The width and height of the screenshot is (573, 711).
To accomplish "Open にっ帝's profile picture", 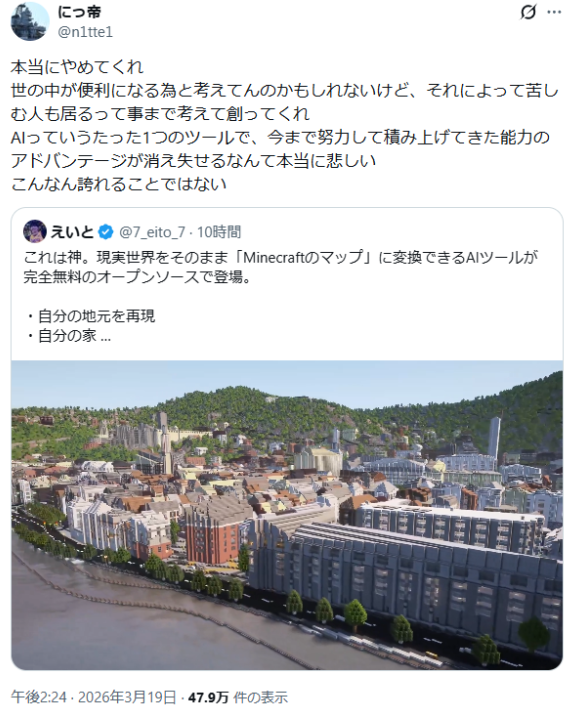I will coord(30,21).
